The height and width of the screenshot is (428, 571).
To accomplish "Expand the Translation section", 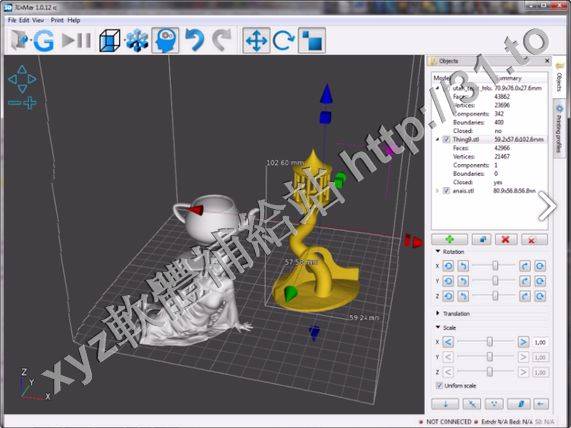I will [438, 313].
